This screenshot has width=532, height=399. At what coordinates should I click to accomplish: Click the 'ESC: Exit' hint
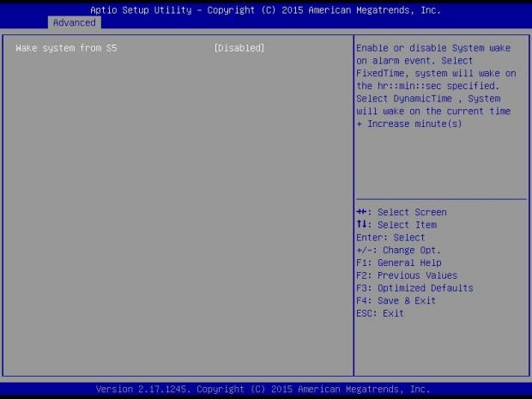pos(380,313)
